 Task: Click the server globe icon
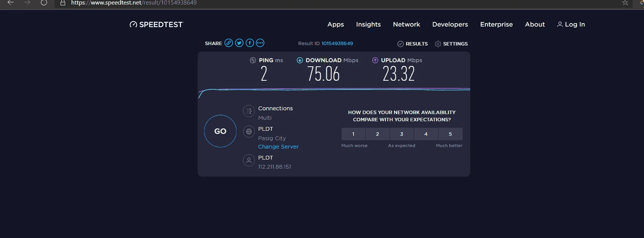point(249,132)
